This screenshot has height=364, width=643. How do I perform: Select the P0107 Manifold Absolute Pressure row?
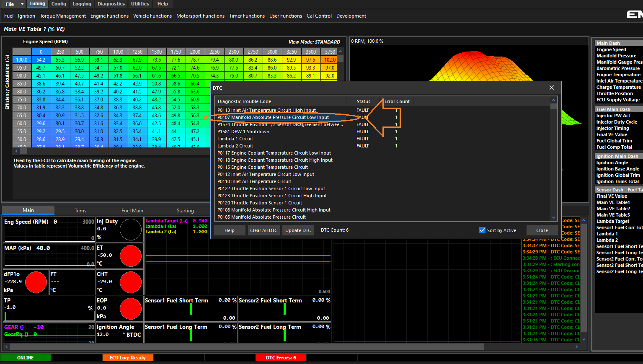pyautogui.click(x=273, y=117)
